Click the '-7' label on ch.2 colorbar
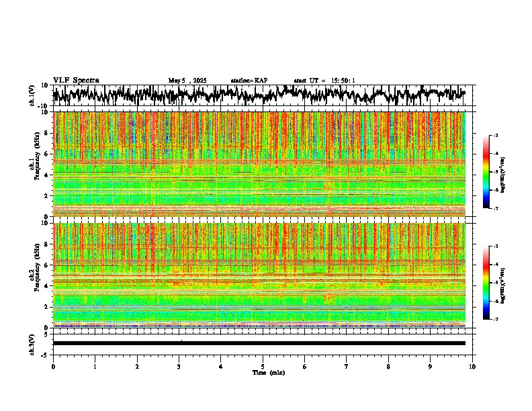Viewport: 532px width, 411px height. point(496,319)
